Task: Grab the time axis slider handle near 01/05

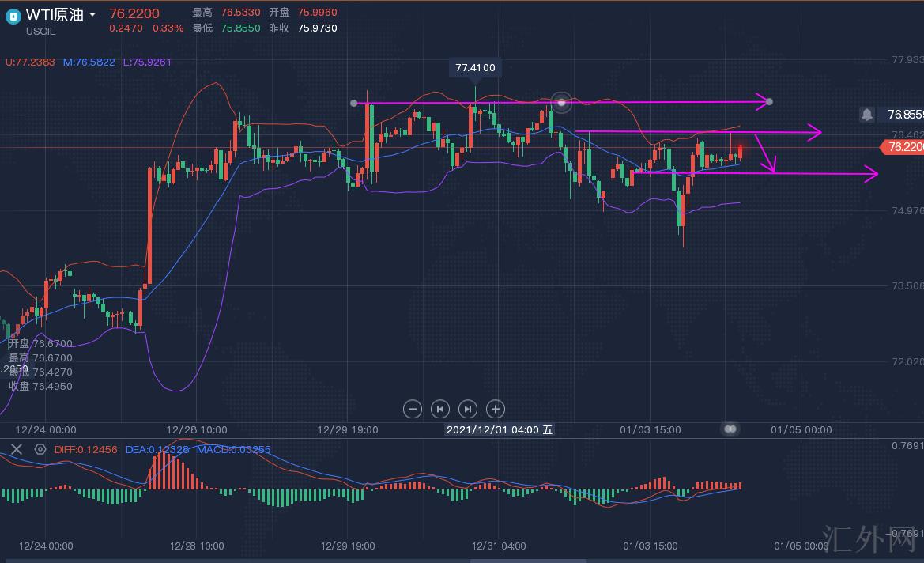Action: (x=730, y=429)
